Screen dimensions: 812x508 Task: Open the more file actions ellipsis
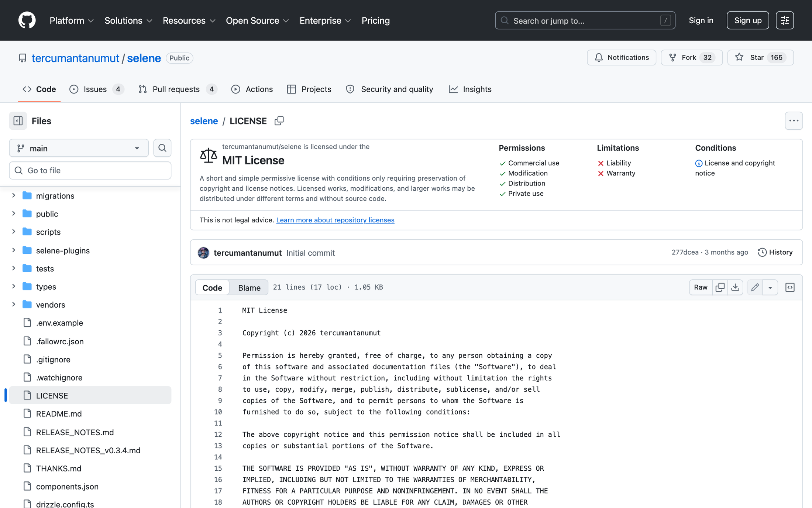[794, 121]
